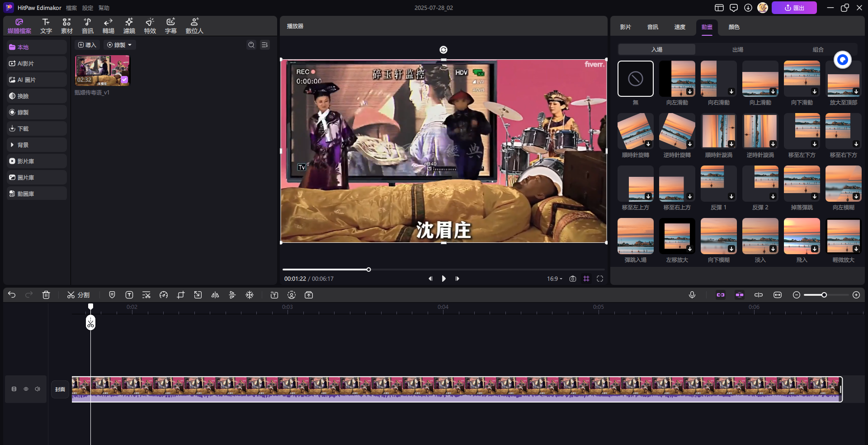Toggle the purple link clips button
The width and height of the screenshot is (868, 445).
pyautogui.click(x=721, y=295)
